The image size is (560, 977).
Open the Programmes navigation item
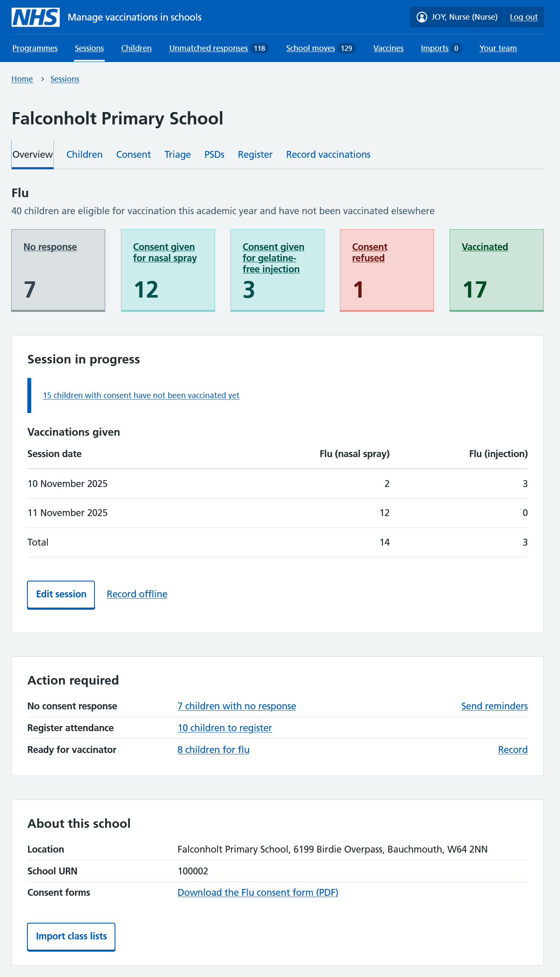click(x=35, y=48)
